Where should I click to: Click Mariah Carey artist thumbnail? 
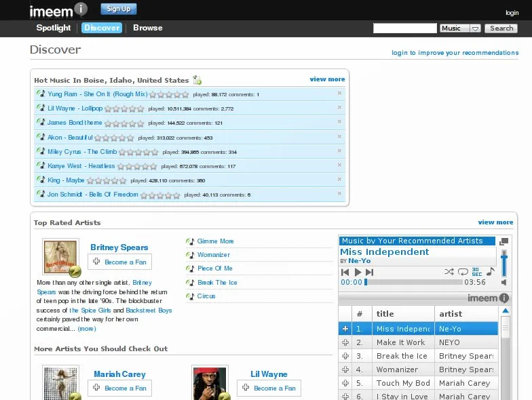pos(61,382)
